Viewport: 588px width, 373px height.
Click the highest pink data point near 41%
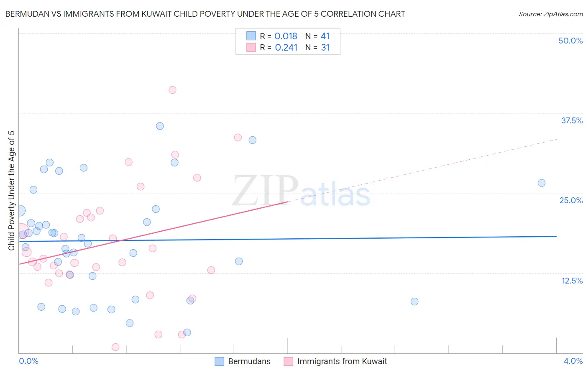click(172, 90)
